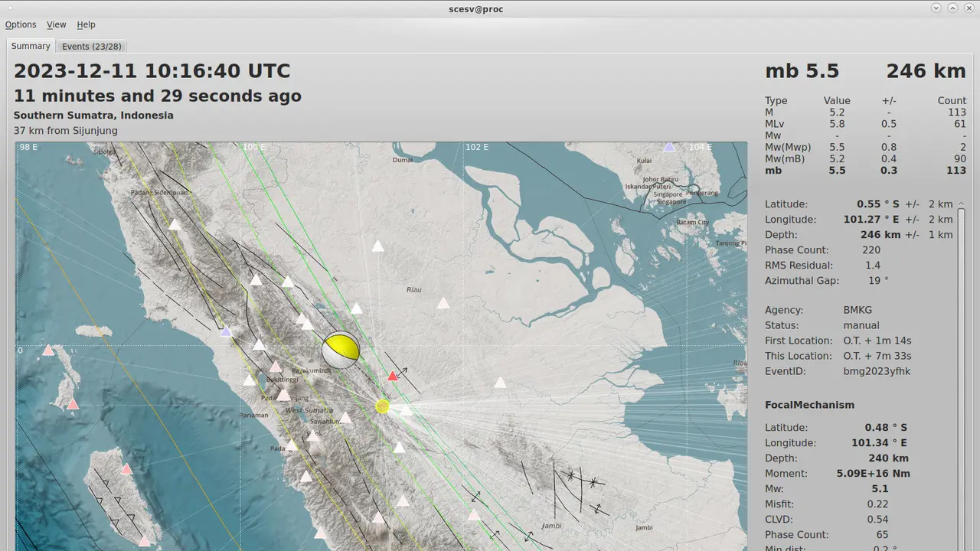The width and height of the screenshot is (980, 551).
Task: Click the Status value manual
Action: (x=861, y=325)
